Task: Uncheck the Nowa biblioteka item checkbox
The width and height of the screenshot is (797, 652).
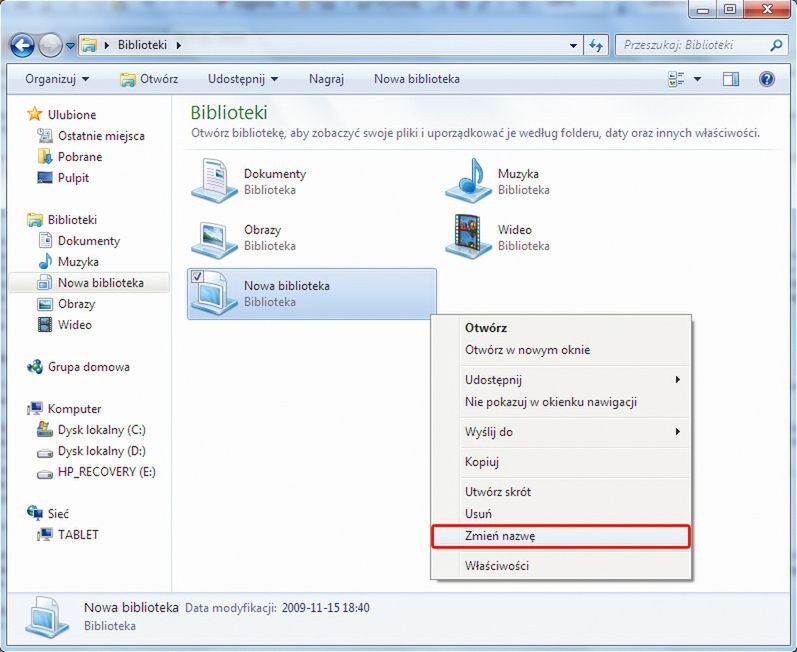Action: 197,276
